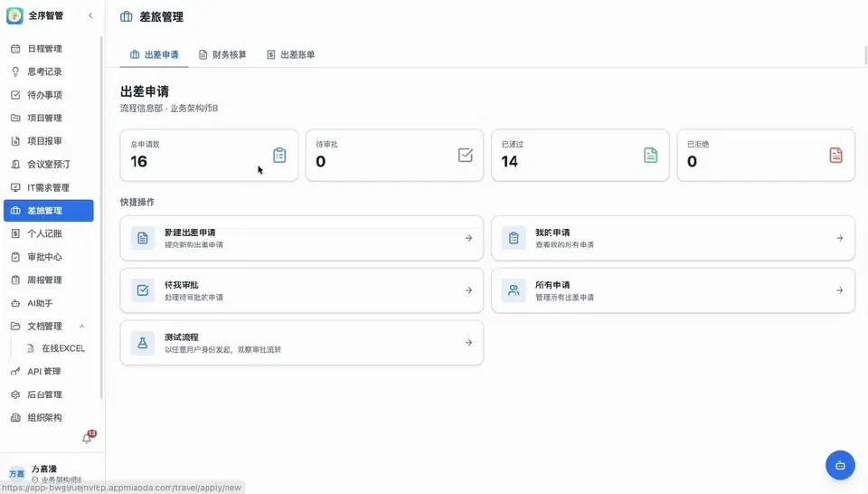Screen dimensions: 868x494
Task: Open the 测试流程 quick action
Action: pyautogui.click(x=302, y=343)
